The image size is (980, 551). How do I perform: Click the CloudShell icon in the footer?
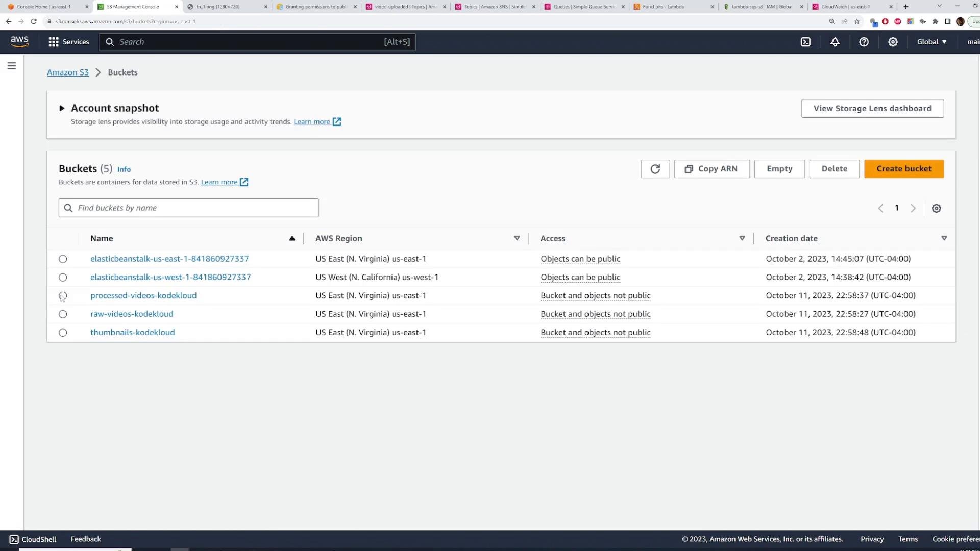(14, 539)
